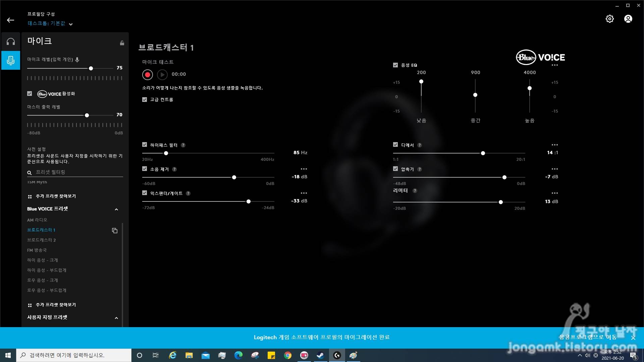This screenshot has height=362, width=644.
Task: Click the lock icon beside 마이크
Action: [122, 43]
